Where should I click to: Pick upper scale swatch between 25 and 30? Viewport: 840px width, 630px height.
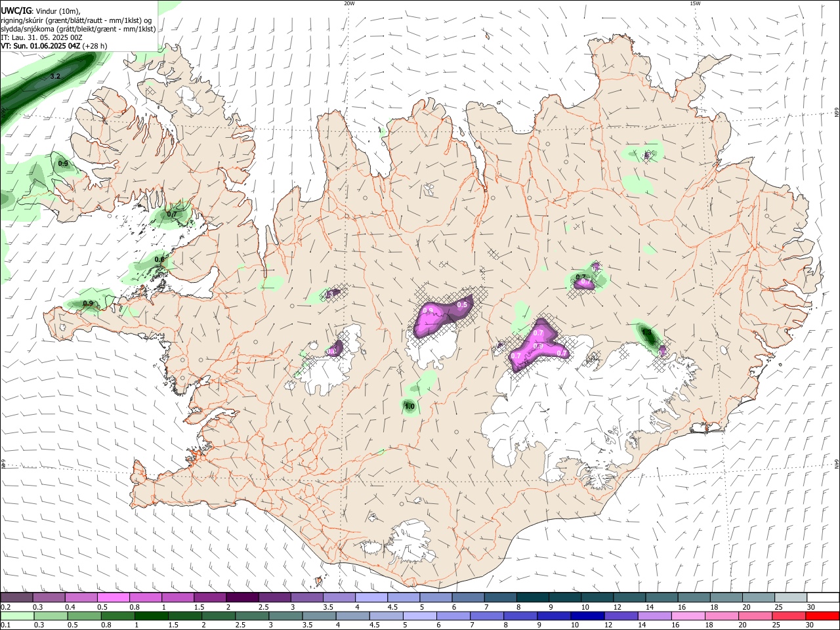[790, 598]
